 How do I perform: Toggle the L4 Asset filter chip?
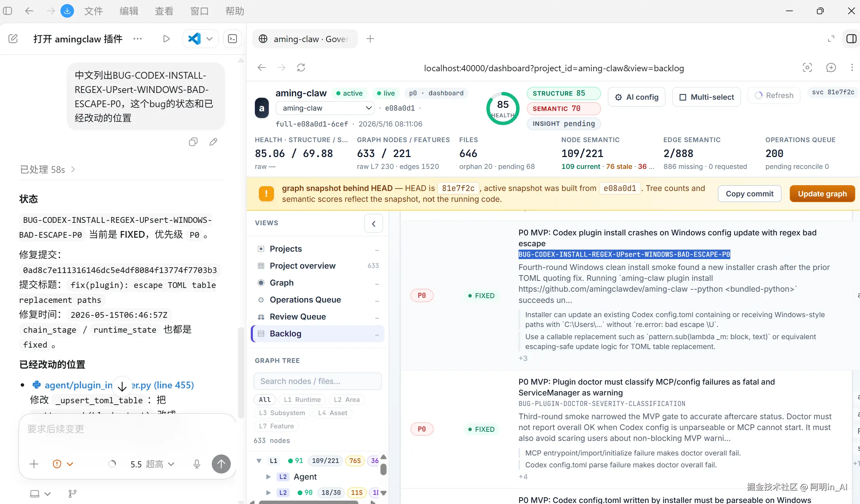click(x=333, y=413)
